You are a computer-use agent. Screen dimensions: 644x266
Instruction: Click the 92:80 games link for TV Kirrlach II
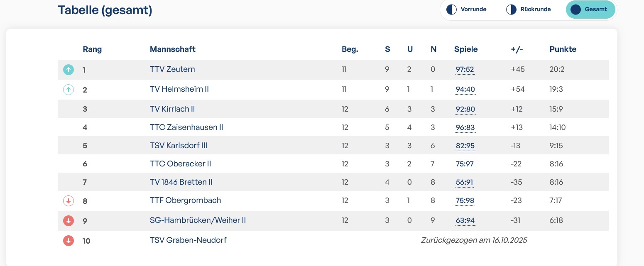pos(465,109)
